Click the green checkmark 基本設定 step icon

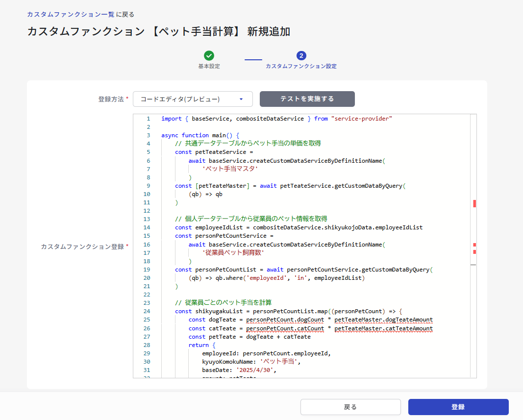click(209, 55)
